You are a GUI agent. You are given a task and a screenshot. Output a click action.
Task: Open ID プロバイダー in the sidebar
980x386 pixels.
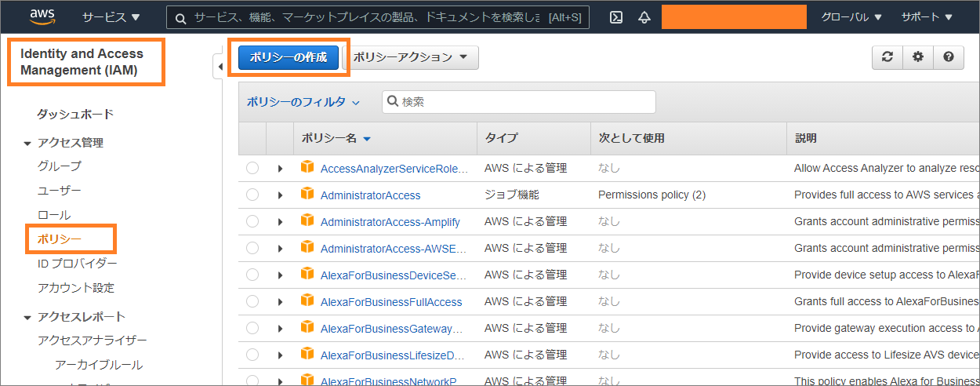coord(78,264)
